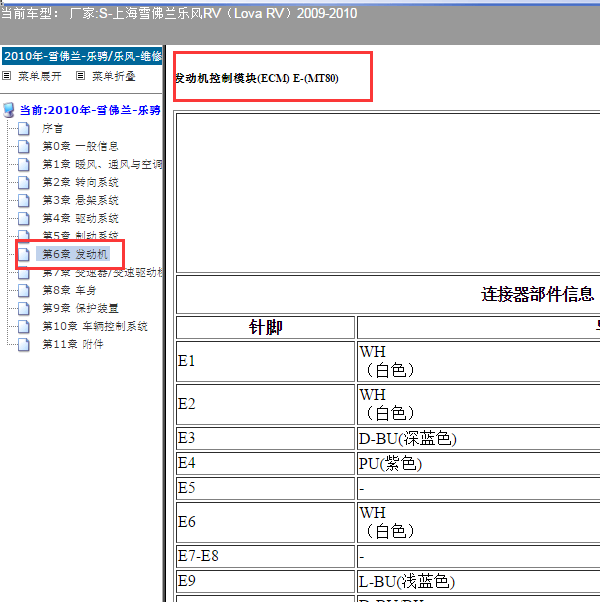Click the page icon next to 第8章 车身

click(x=24, y=291)
